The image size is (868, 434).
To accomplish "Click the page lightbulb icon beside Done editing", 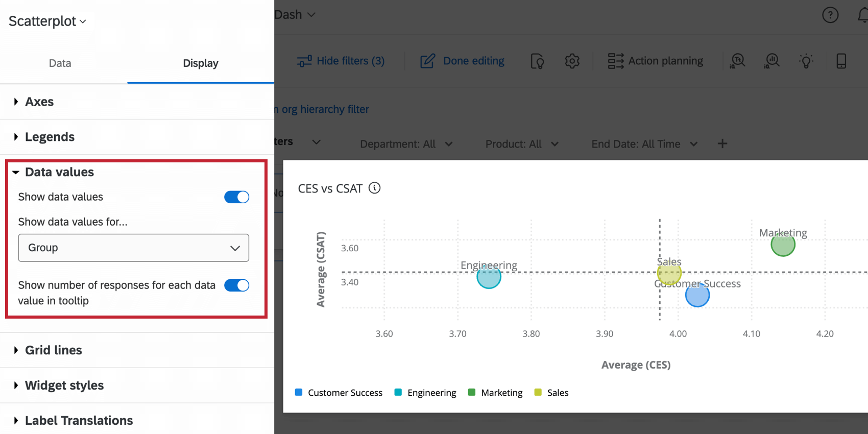I will click(537, 61).
